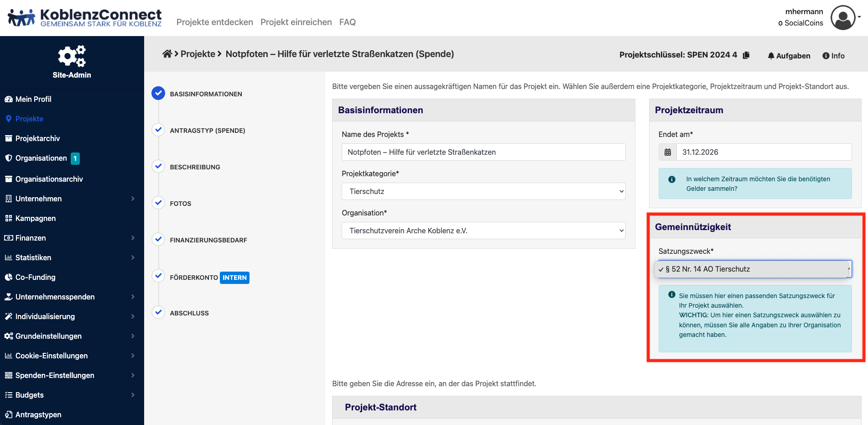Click the KoblenzConnect logo
The height and width of the screenshot is (425, 868).
[85, 18]
